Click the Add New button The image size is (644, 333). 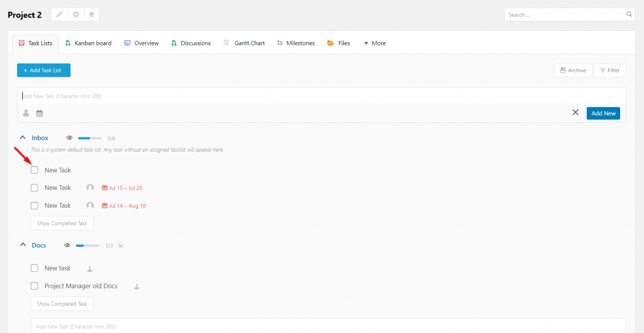click(x=603, y=113)
